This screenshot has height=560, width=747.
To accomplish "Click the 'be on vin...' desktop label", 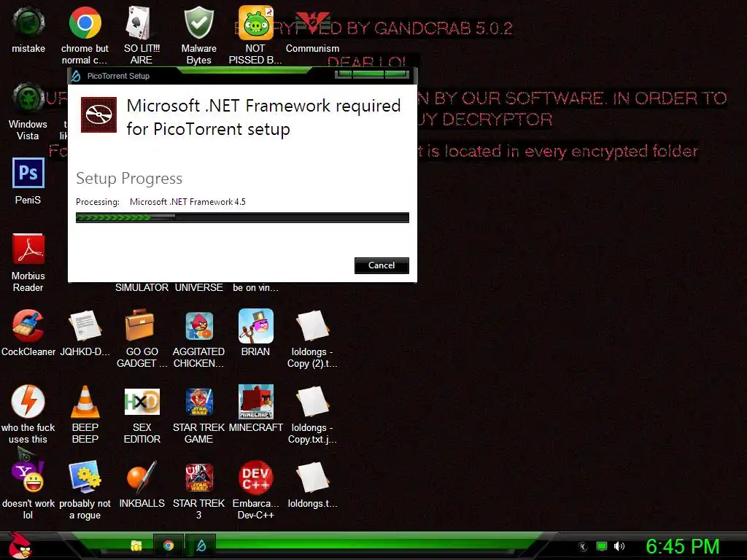I will pyautogui.click(x=255, y=287).
